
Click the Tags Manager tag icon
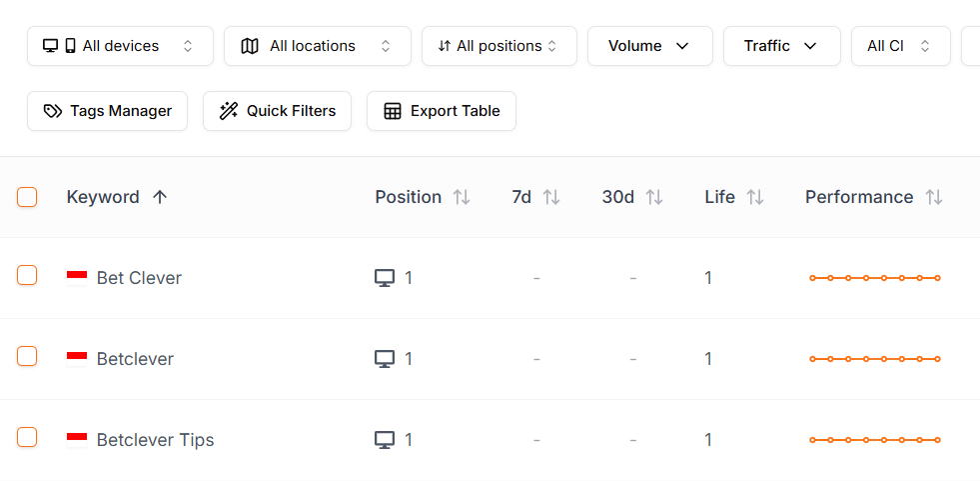click(53, 111)
